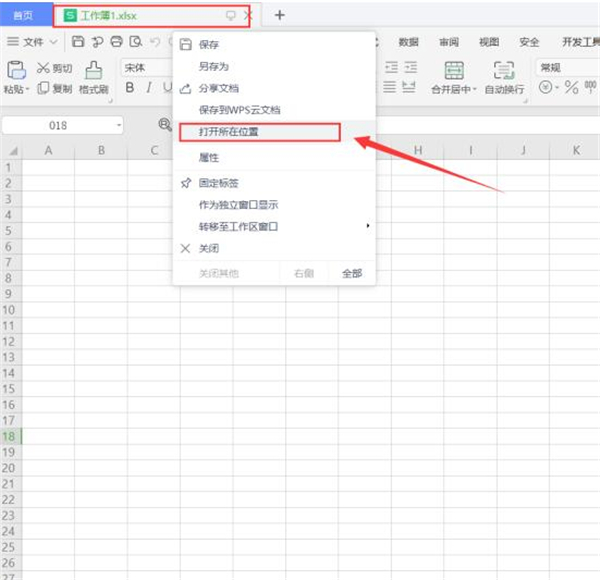Click the new tab plus button
The image size is (600, 580).
click(280, 15)
